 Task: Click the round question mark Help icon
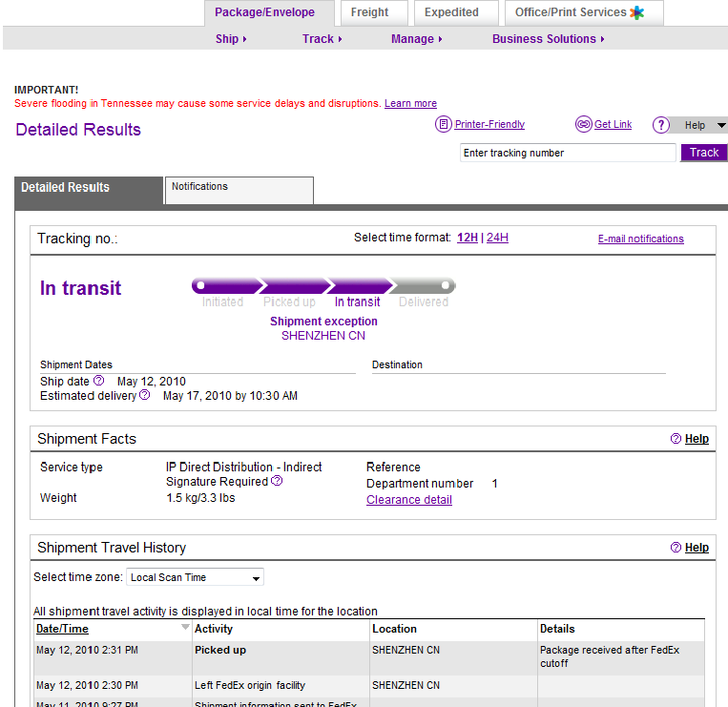click(660, 125)
